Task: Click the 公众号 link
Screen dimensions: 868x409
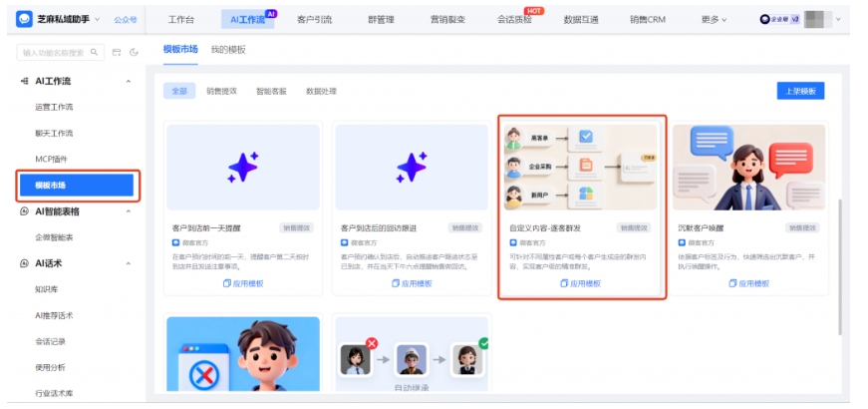Action: click(126, 19)
